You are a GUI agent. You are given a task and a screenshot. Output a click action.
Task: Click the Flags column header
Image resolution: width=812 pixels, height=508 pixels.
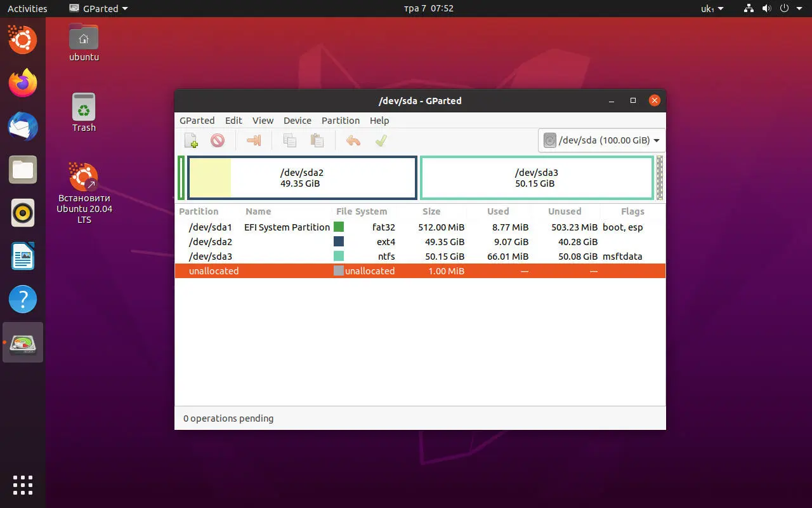pos(632,211)
